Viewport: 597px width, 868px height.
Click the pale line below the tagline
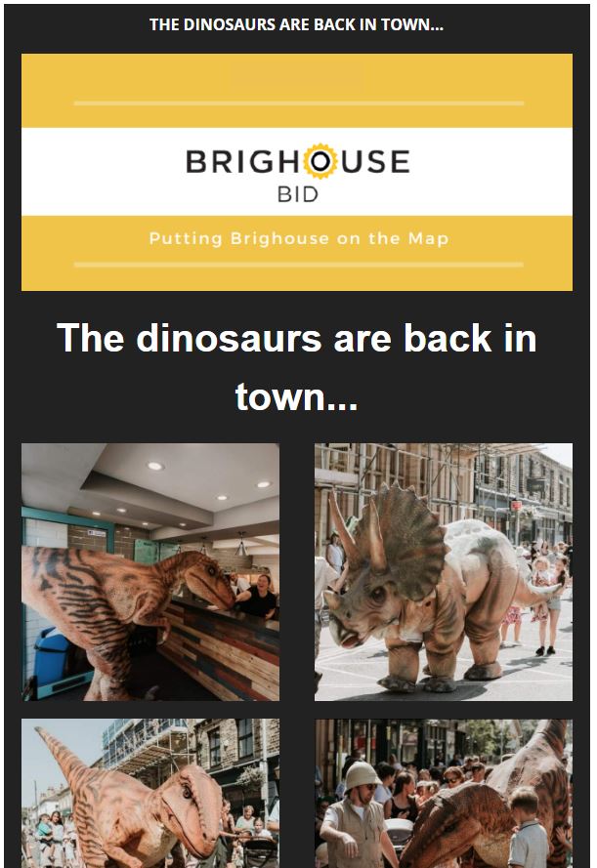click(x=299, y=265)
